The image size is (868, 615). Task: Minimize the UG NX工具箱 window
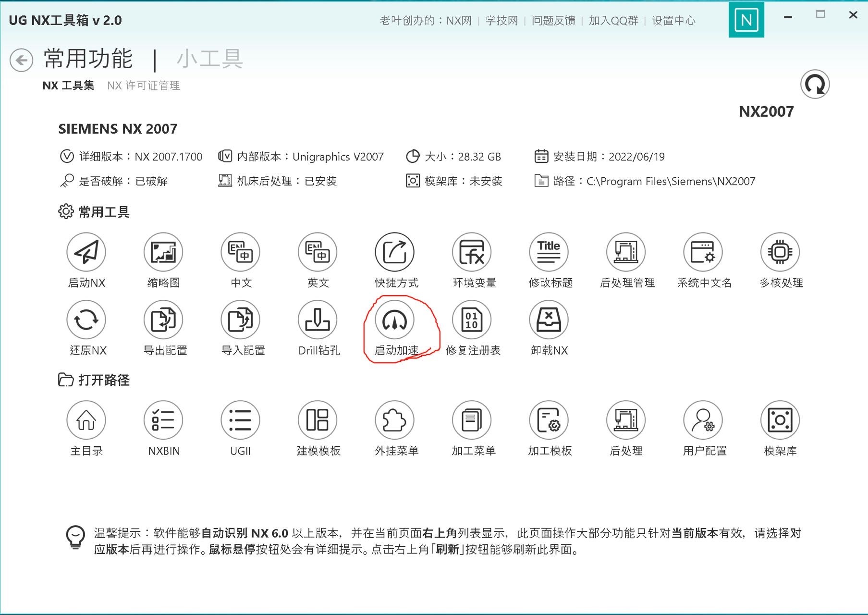788,17
